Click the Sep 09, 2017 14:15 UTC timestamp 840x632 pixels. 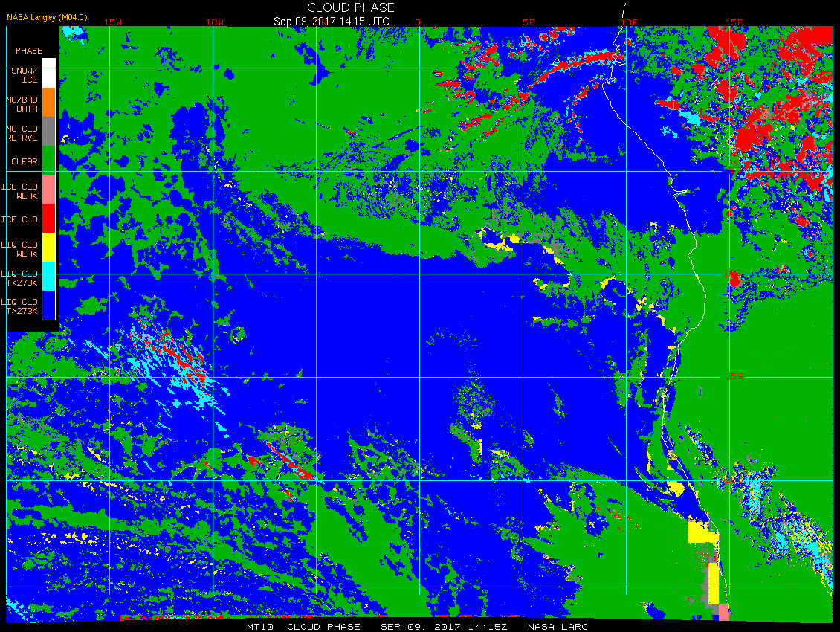[x=331, y=22]
